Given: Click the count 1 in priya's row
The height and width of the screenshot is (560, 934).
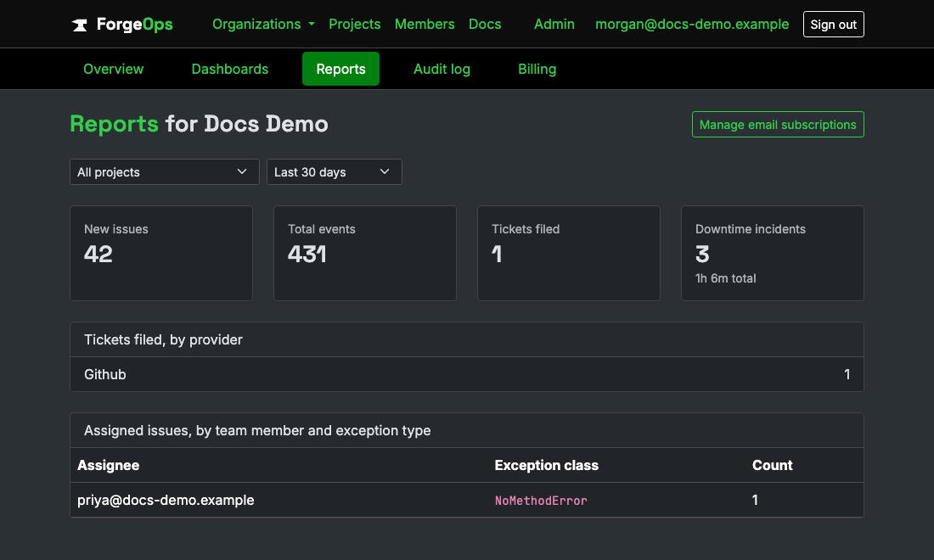Looking at the screenshot, I should click(756, 500).
